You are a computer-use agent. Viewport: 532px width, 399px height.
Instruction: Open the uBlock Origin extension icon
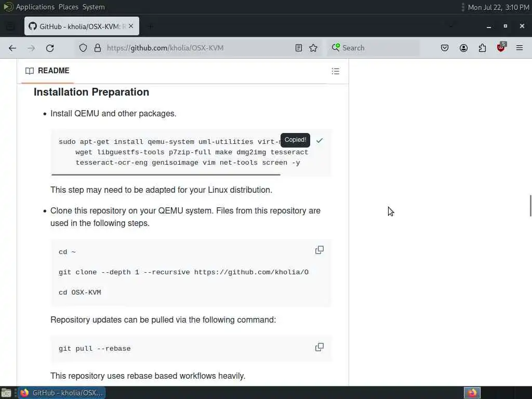click(501, 47)
